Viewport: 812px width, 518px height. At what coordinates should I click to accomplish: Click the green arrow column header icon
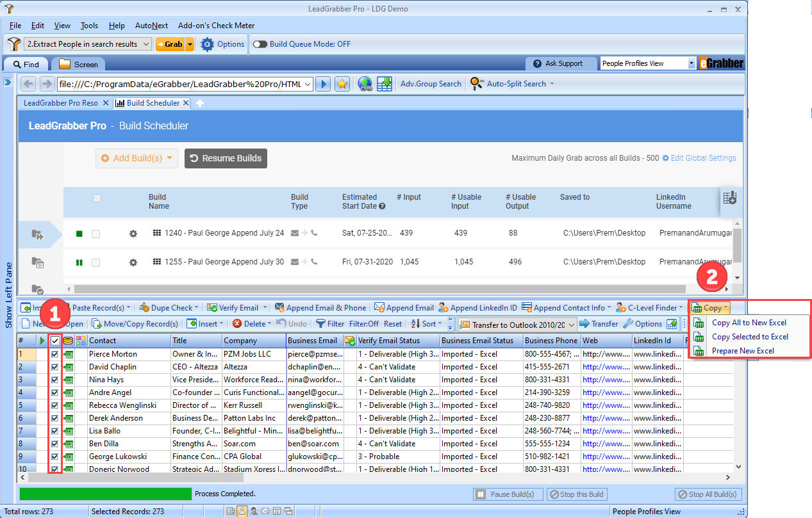pyautogui.click(x=42, y=341)
